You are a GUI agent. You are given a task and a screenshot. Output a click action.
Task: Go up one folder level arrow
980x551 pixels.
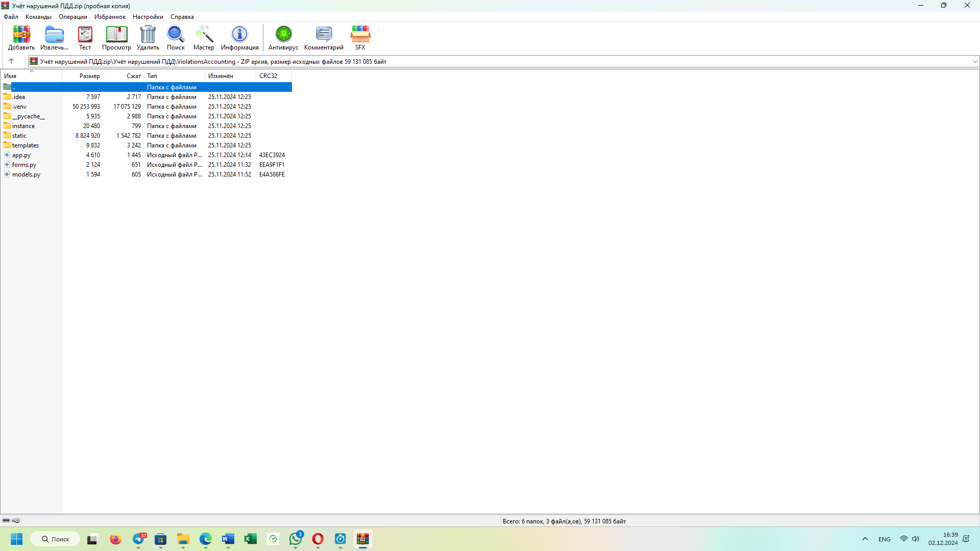[x=11, y=61]
